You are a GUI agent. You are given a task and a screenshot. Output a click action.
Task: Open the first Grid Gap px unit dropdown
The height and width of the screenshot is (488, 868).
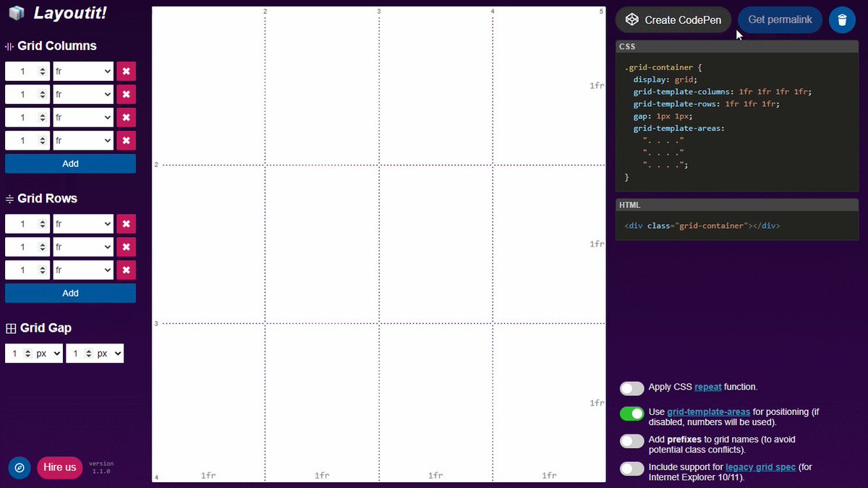coord(49,354)
